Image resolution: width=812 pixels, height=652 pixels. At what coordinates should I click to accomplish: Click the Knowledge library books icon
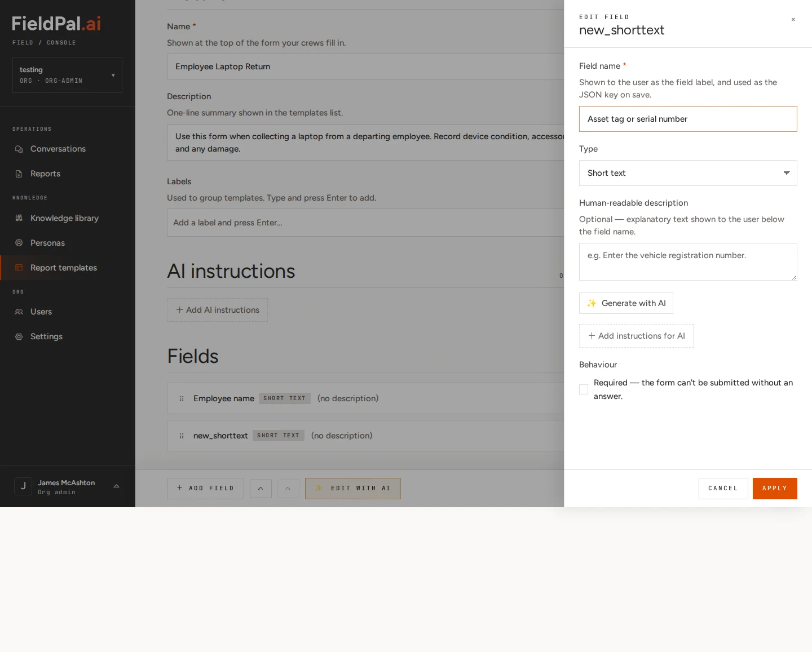pyautogui.click(x=19, y=218)
